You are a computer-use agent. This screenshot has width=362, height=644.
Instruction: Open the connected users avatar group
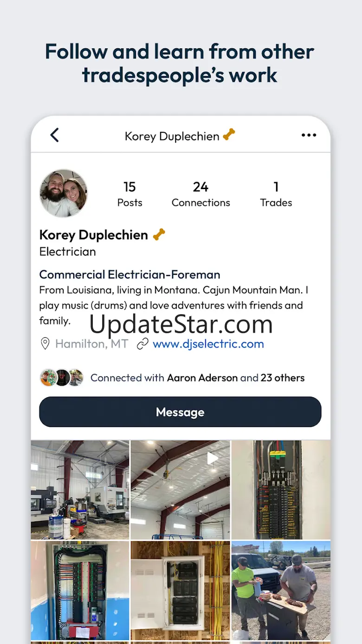(61, 378)
